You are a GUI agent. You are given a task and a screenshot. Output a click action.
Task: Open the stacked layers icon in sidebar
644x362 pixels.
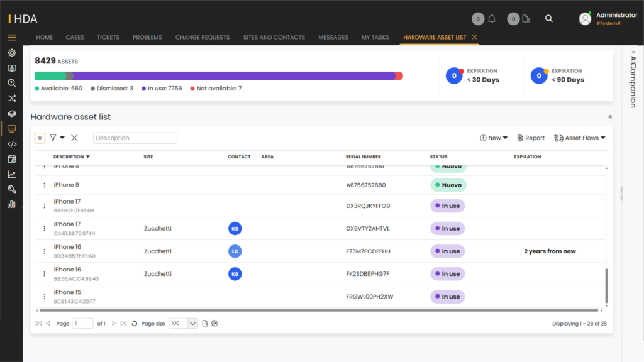click(x=11, y=114)
